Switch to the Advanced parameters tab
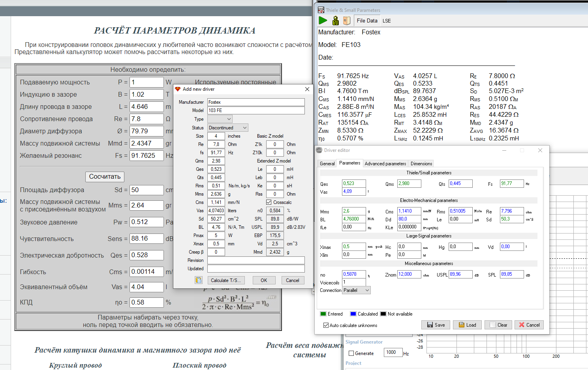Viewport: 588px width, 370px height. click(385, 164)
